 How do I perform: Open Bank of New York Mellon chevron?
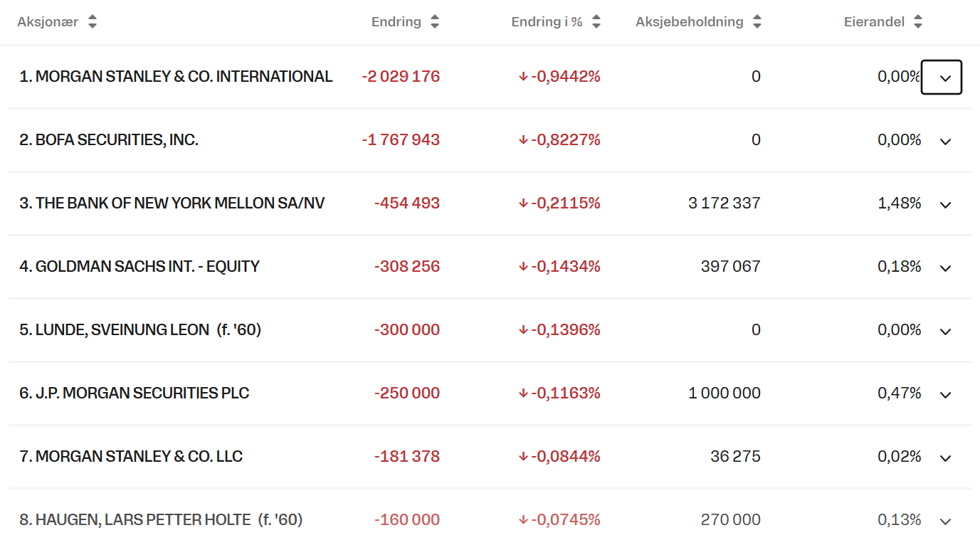click(x=945, y=204)
